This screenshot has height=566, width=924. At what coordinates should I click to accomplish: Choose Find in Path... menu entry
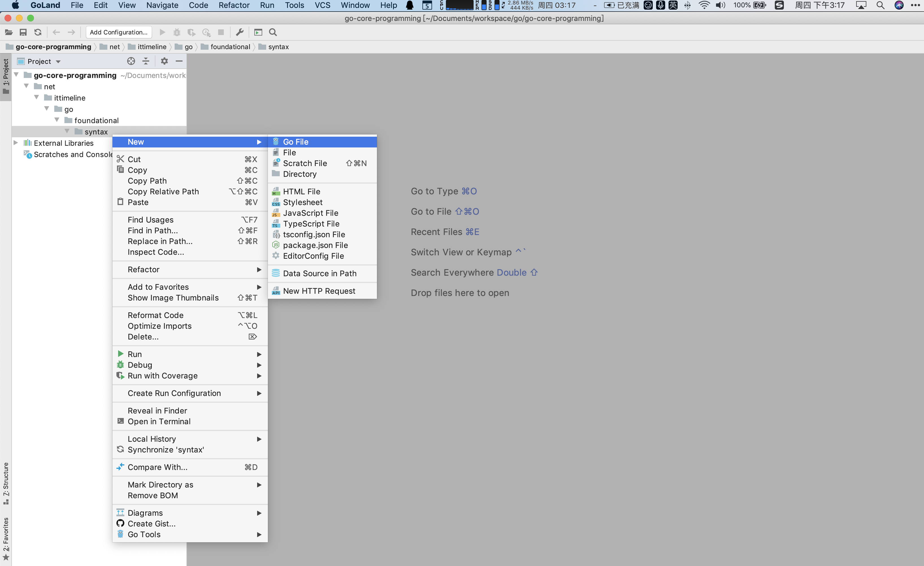pyautogui.click(x=190, y=230)
